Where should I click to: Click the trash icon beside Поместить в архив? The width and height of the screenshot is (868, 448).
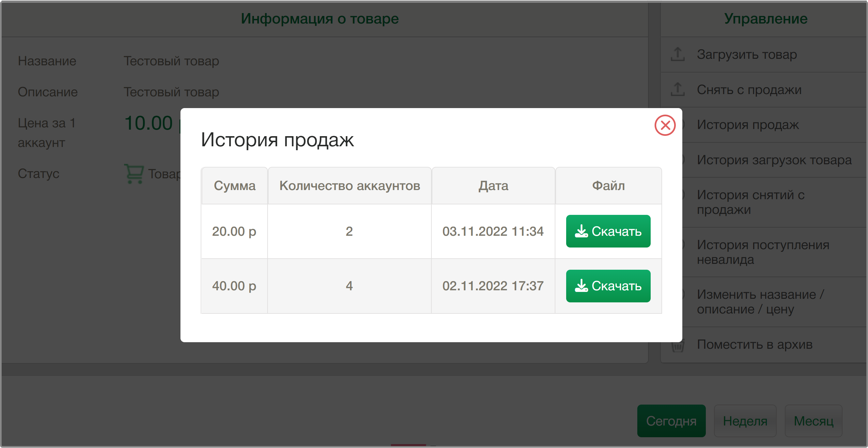click(x=677, y=346)
